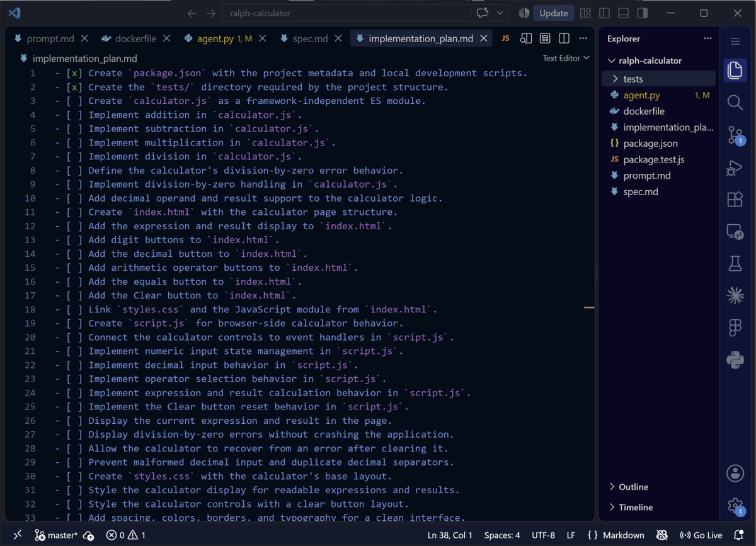Switch to the agent.py tab
Image resolution: width=756 pixels, height=546 pixels.
[x=224, y=39]
